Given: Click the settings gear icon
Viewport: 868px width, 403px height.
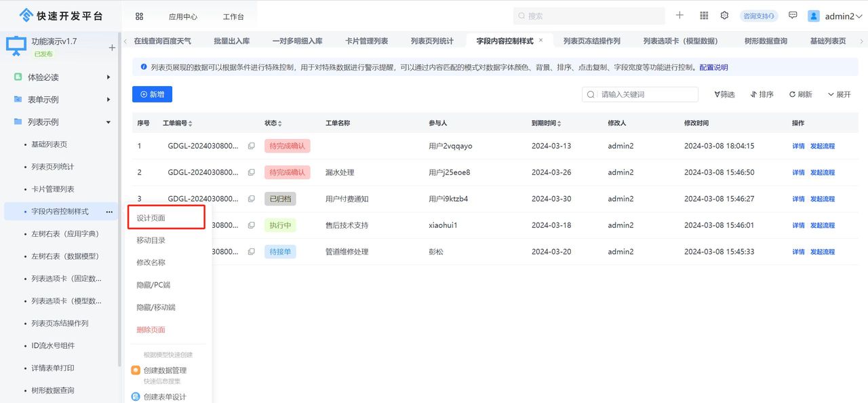Looking at the screenshot, I should (x=724, y=15).
